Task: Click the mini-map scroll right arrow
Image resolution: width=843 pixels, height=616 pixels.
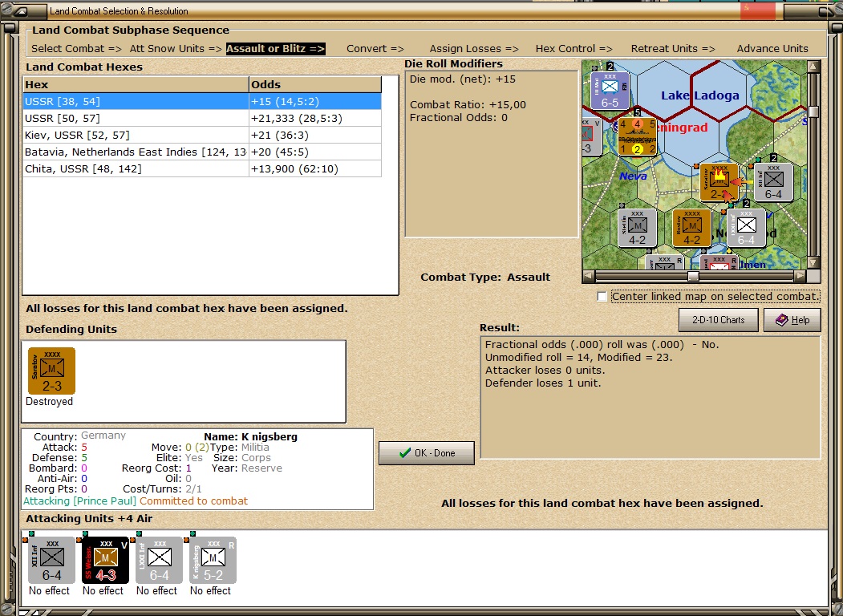Action: [x=800, y=276]
